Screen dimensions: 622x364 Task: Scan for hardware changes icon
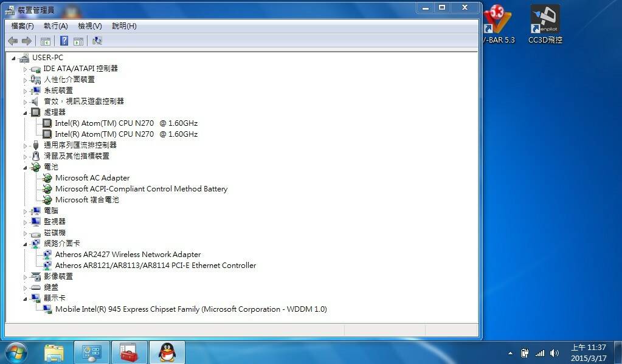[x=97, y=41]
